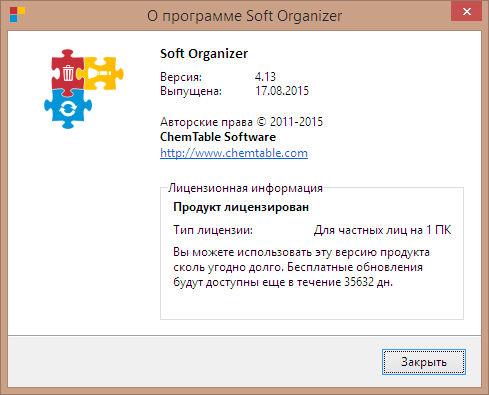Click the Soft Organizer title bar icon
The image size is (489, 395).
[x=17, y=15]
